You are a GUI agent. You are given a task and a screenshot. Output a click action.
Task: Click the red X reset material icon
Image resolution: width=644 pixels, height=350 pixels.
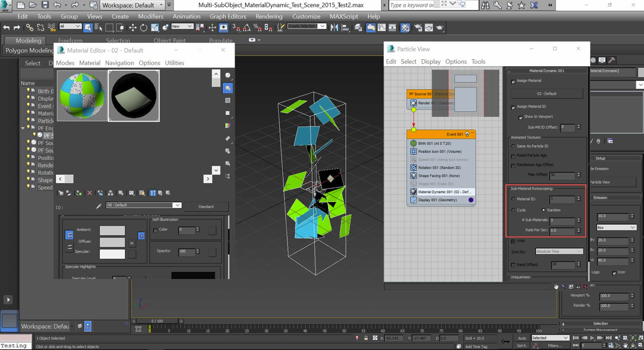[x=90, y=193]
